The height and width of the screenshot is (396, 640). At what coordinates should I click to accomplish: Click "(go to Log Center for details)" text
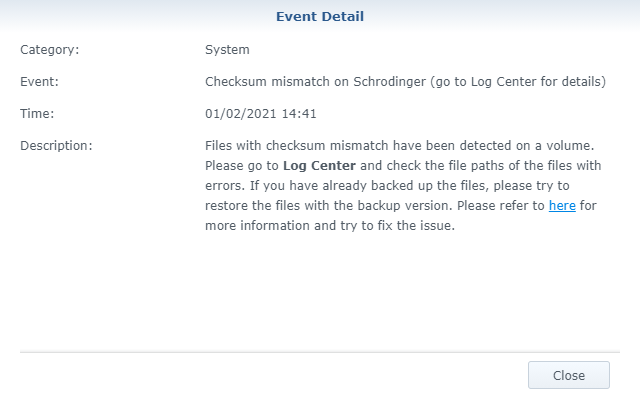[518, 82]
